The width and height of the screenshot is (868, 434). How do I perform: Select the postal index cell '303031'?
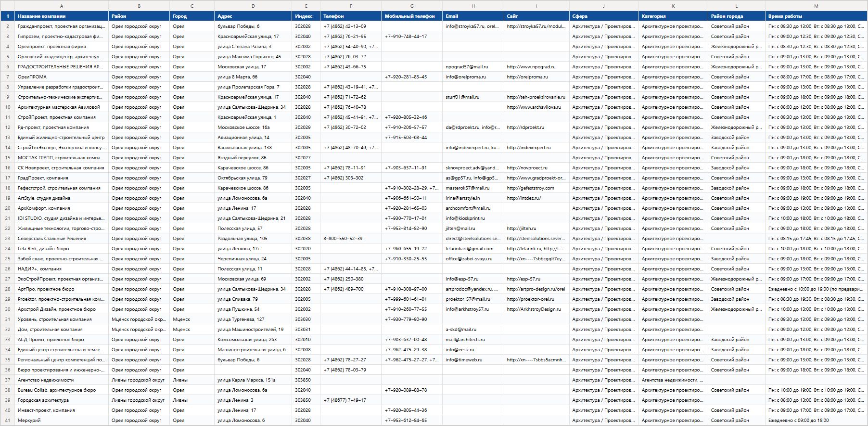coord(306,330)
